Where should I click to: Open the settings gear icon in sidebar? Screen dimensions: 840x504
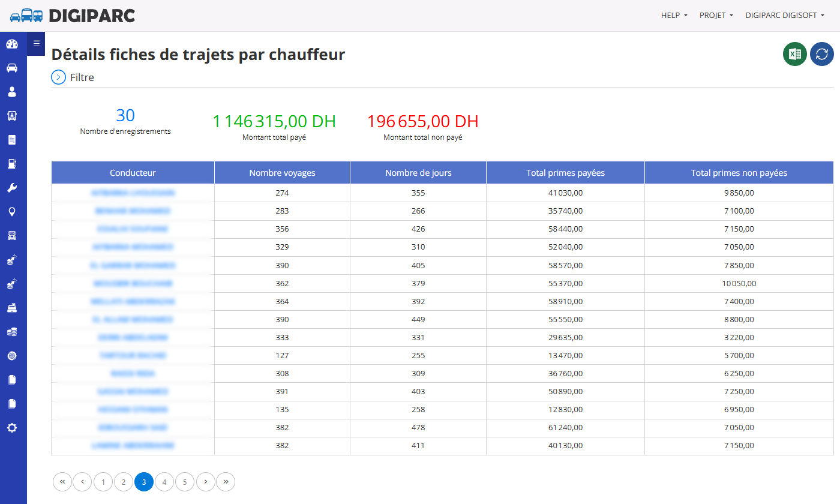pos(12,428)
